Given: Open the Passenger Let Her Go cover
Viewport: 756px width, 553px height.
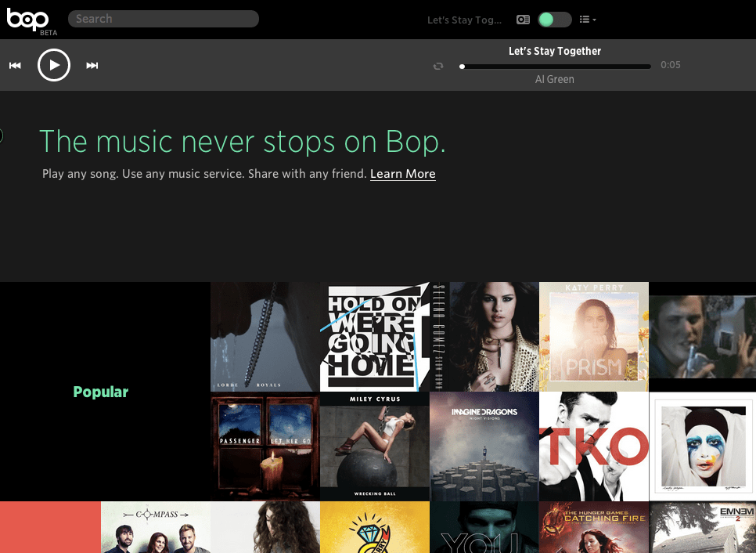Looking at the screenshot, I should tap(265, 446).
